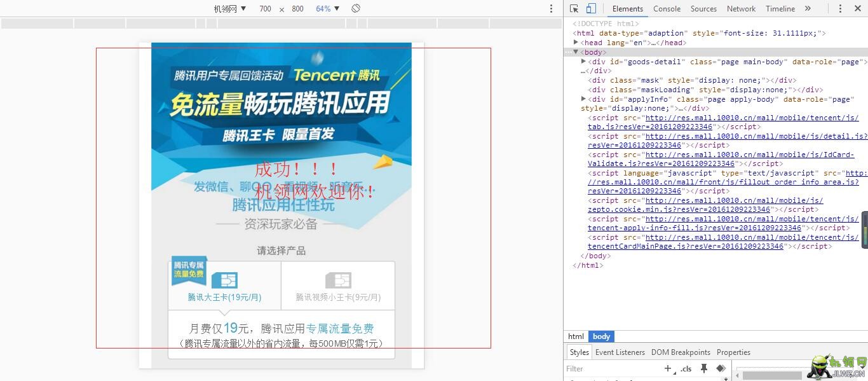Open the Timeline tab
The width and height of the screenshot is (868, 381).
pyautogui.click(x=780, y=9)
